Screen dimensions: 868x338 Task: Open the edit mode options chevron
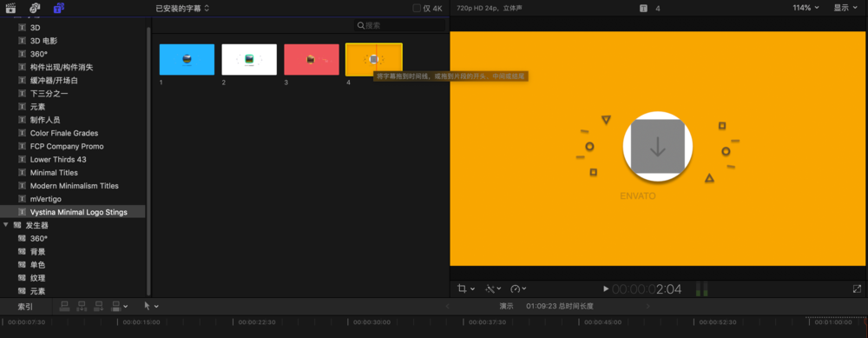(x=126, y=307)
